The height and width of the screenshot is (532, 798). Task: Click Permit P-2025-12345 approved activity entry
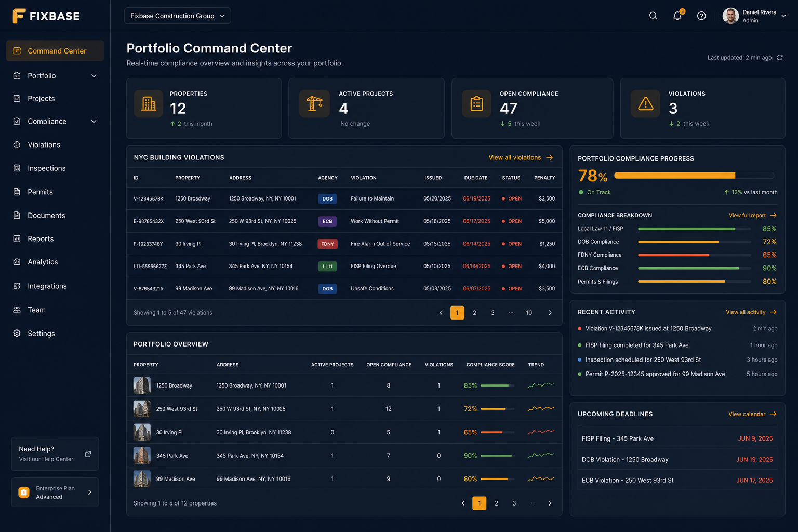[677, 374]
